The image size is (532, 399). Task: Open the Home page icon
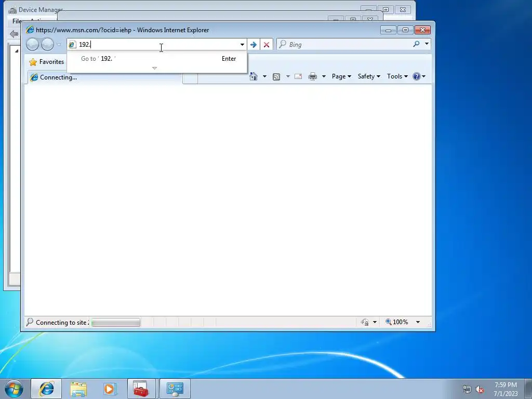[254, 76]
